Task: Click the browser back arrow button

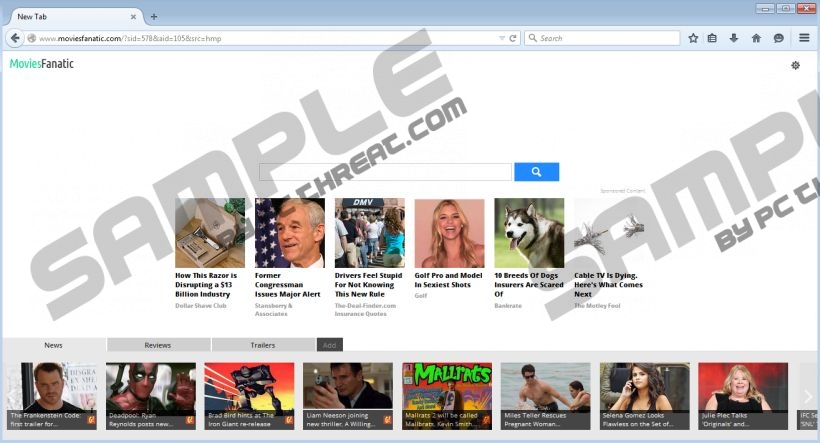Action: tap(15, 38)
